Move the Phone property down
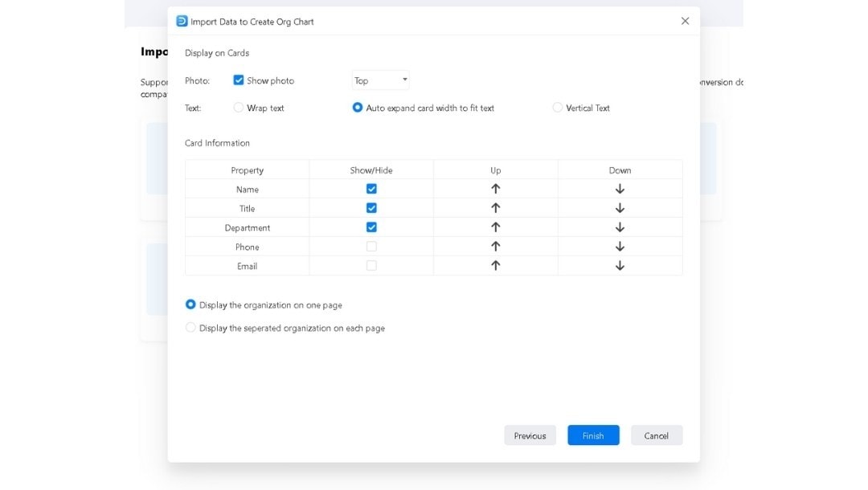868x490 pixels. tap(620, 247)
